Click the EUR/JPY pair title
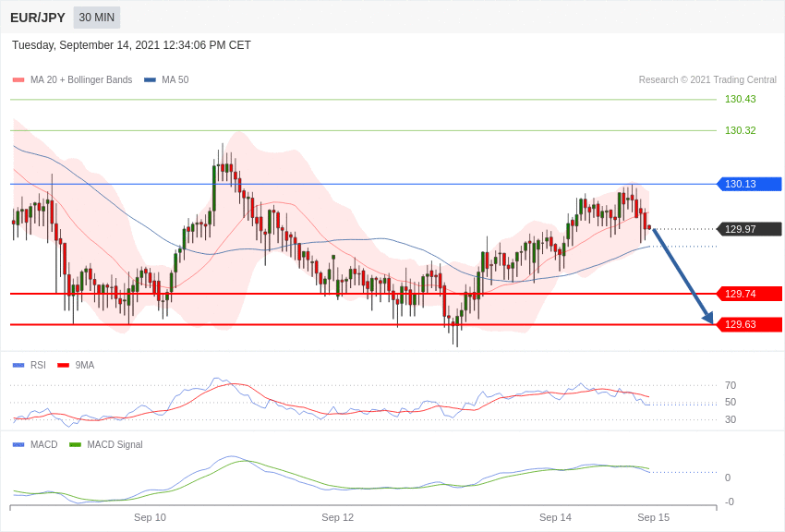785x532 pixels. pos(38,18)
